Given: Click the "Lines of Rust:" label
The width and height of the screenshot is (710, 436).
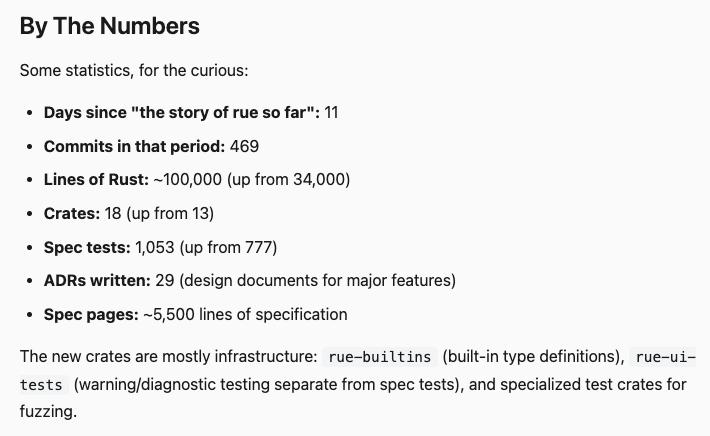Looking at the screenshot, I should (x=96, y=180).
